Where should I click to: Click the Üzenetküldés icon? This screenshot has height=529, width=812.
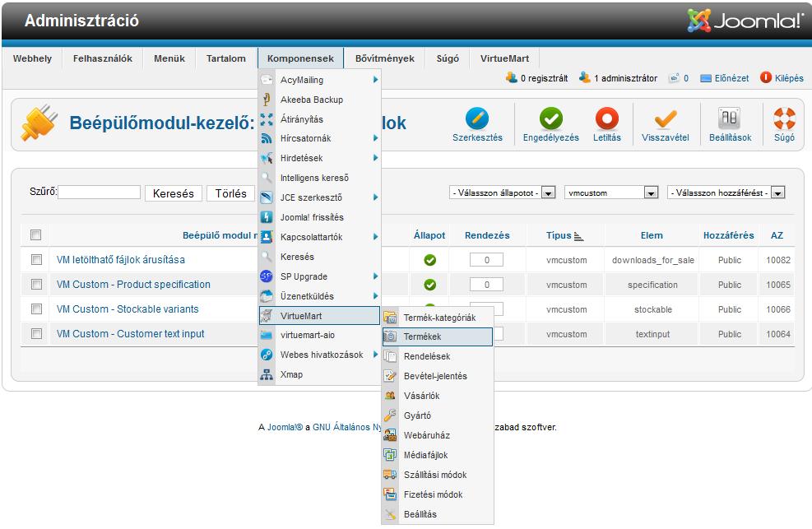(x=267, y=296)
